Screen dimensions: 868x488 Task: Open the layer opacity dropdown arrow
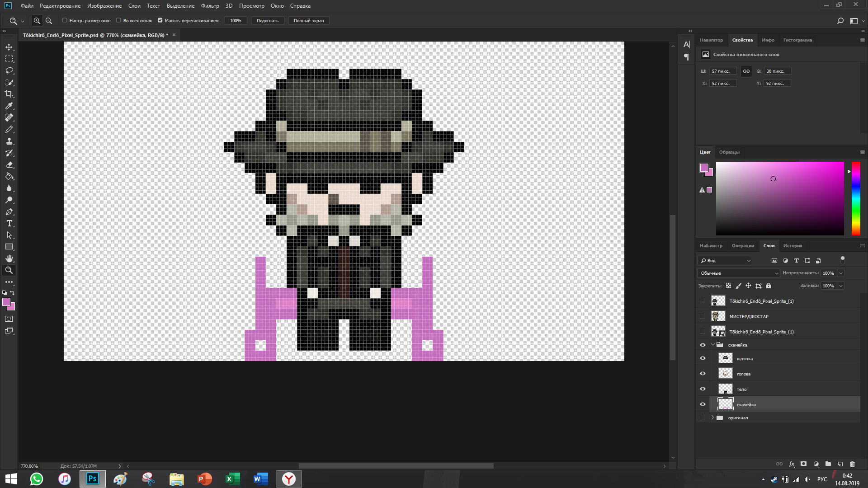(x=841, y=273)
